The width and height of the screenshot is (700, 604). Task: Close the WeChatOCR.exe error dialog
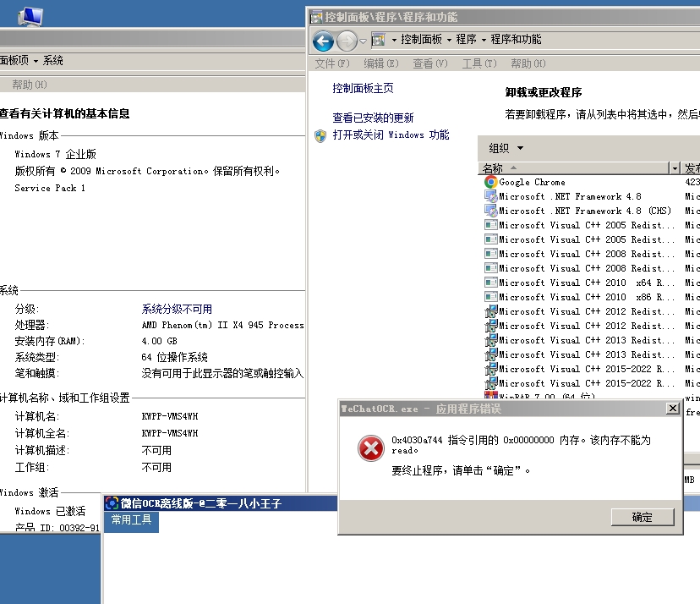[672, 409]
